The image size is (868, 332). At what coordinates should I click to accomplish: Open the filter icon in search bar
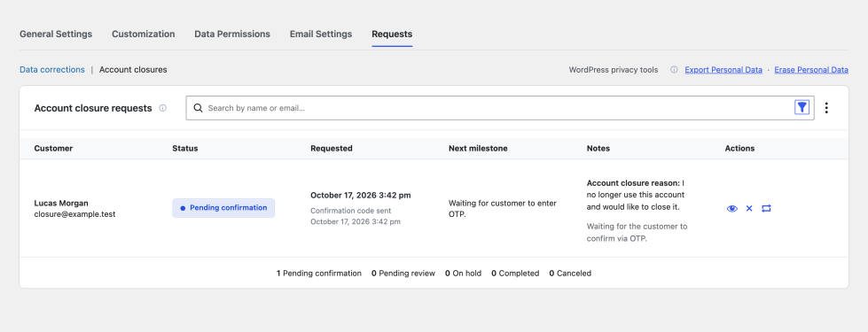pos(802,108)
